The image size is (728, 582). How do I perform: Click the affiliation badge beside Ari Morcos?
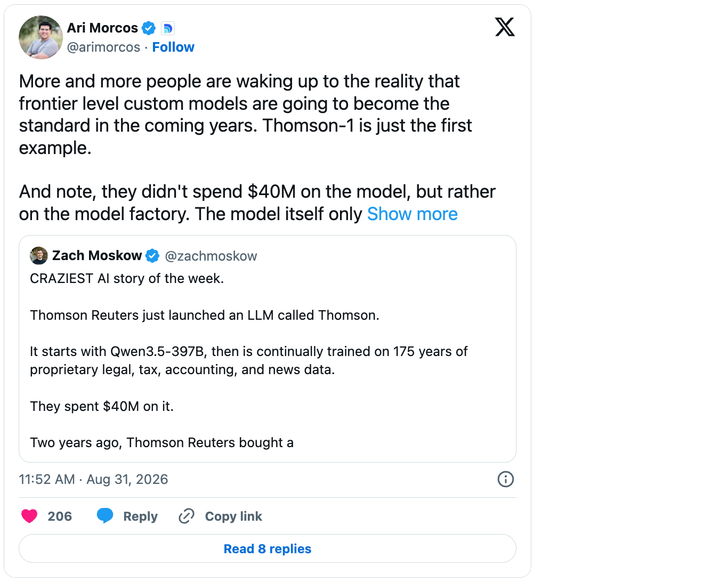tap(168, 28)
